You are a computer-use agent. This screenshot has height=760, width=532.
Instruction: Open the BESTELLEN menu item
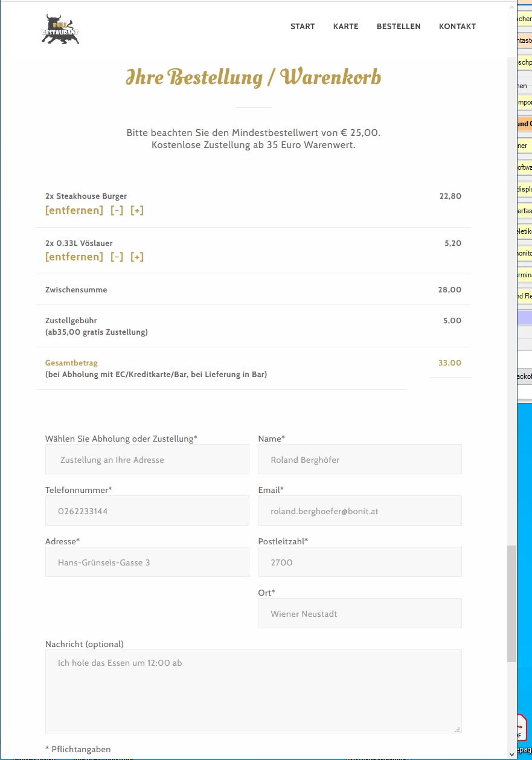(399, 27)
